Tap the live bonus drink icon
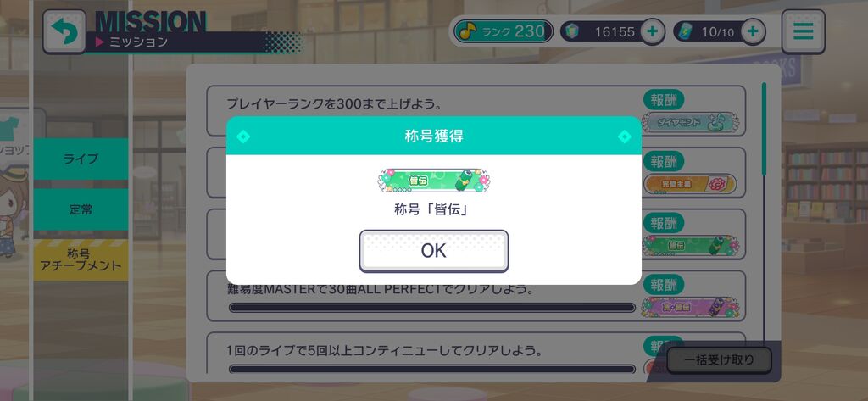This screenshot has height=401, width=868. click(685, 31)
